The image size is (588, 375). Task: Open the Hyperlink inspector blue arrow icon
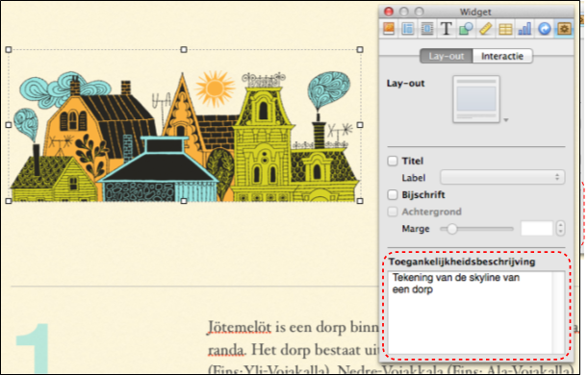pyautogui.click(x=544, y=29)
